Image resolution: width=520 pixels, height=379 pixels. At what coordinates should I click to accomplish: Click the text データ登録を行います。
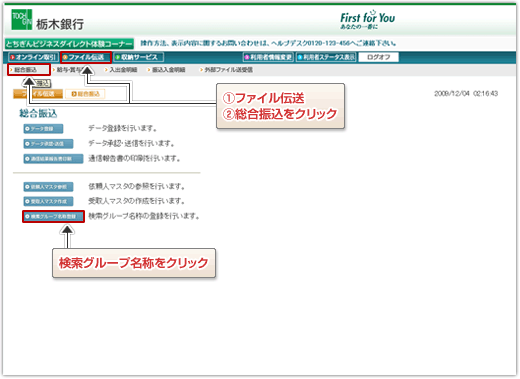pyautogui.click(x=122, y=129)
